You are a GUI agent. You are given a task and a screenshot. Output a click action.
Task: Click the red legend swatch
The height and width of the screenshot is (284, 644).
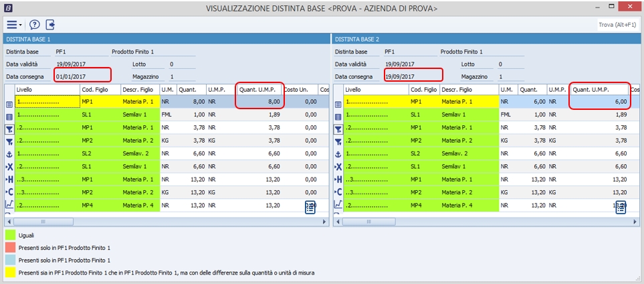[x=10, y=248]
